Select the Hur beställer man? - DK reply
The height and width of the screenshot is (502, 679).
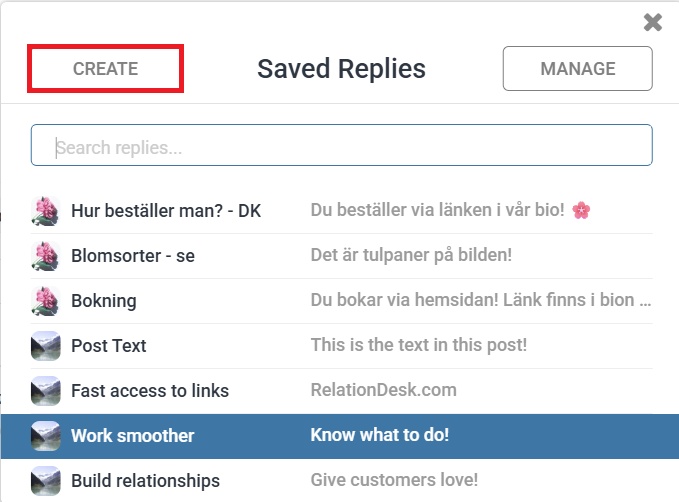(341, 211)
